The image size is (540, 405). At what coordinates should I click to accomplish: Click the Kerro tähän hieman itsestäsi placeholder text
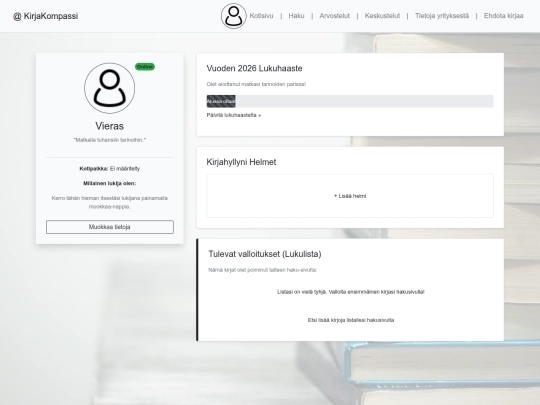(x=110, y=202)
